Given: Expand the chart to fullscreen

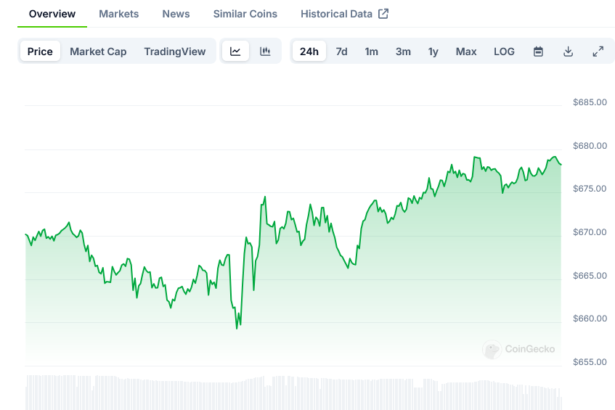Looking at the screenshot, I should pos(598,51).
